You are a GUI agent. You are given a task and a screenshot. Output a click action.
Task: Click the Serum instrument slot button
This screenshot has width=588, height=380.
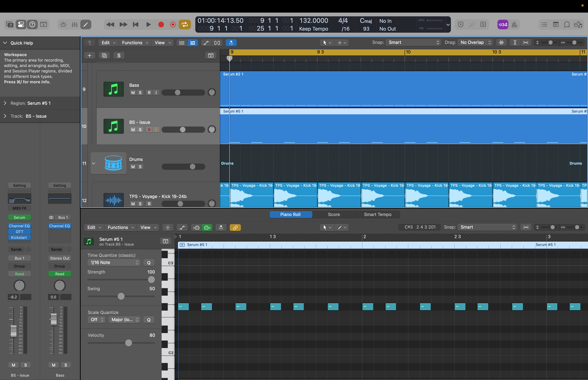pos(19,217)
